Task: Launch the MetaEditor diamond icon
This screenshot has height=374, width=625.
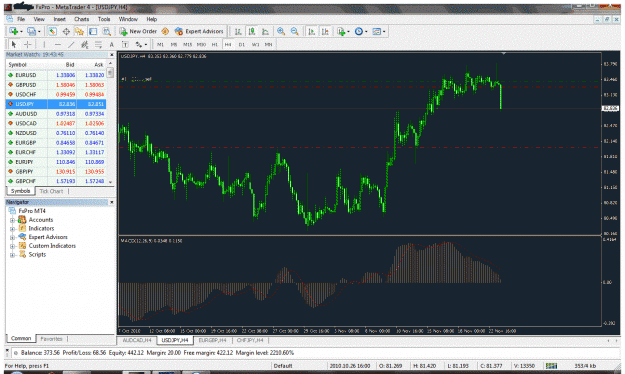Action: [x=165, y=31]
